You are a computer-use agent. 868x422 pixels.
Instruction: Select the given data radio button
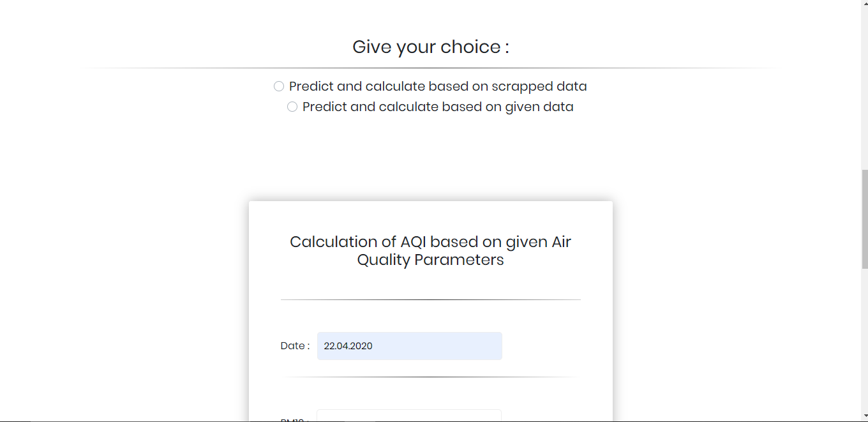292,107
